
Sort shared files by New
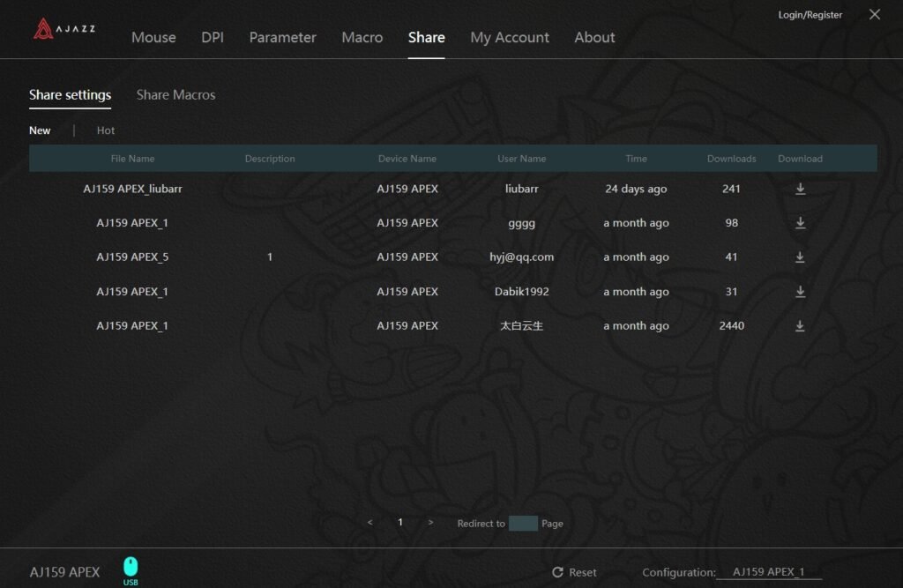click(40, 130)
